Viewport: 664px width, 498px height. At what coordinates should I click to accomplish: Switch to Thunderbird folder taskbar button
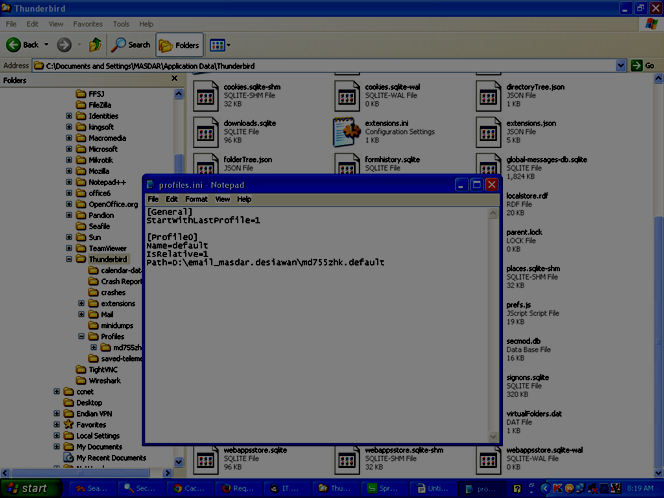pos(335,488)
